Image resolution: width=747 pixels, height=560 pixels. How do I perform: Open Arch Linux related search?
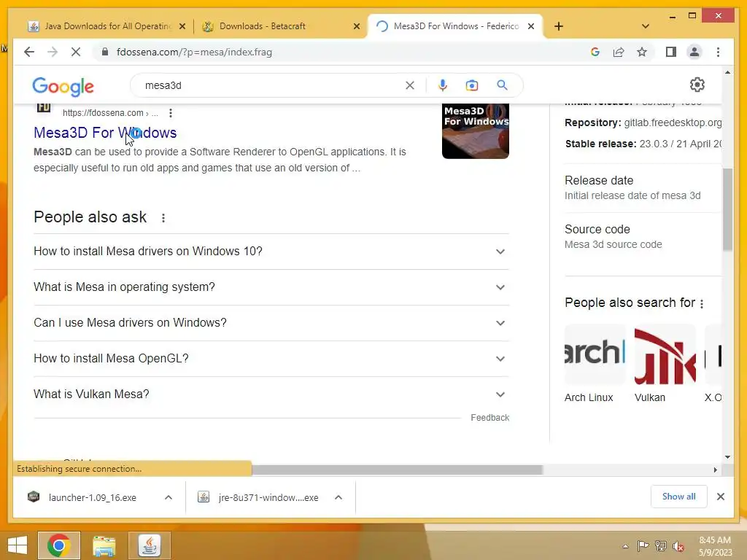point(595,364)
